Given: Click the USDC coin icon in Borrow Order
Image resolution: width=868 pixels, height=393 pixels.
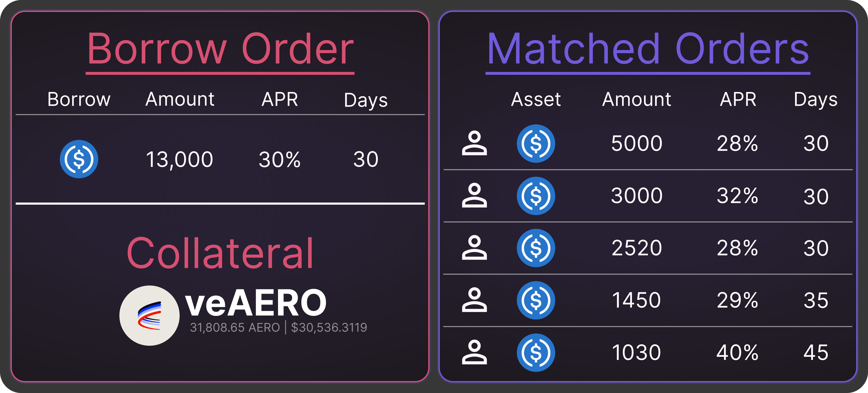Looking at the screenshot, I should coord(79,159).
